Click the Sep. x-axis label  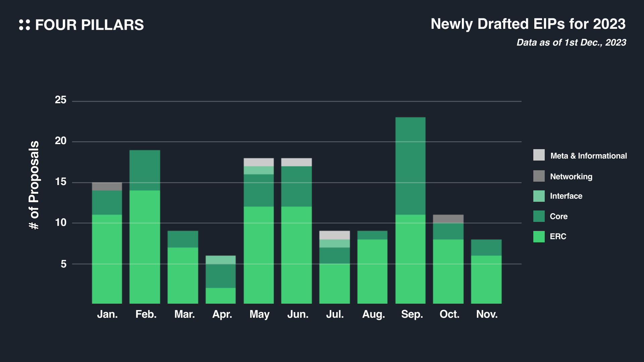click(412, 314)
